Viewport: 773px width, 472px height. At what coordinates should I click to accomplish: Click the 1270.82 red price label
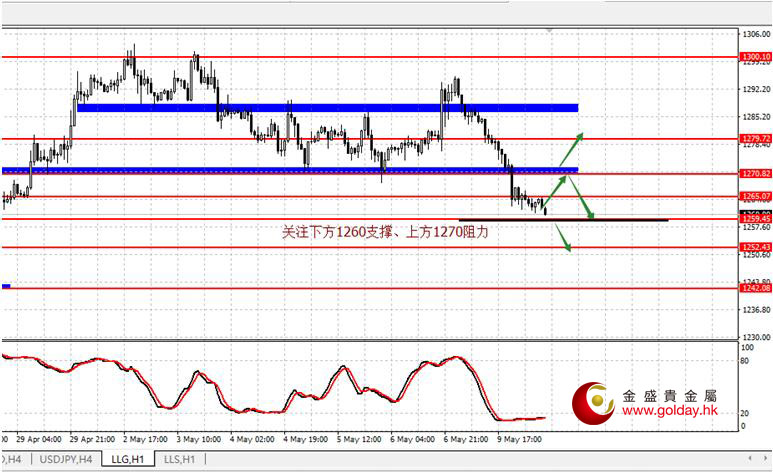click(x=755, y=174)
